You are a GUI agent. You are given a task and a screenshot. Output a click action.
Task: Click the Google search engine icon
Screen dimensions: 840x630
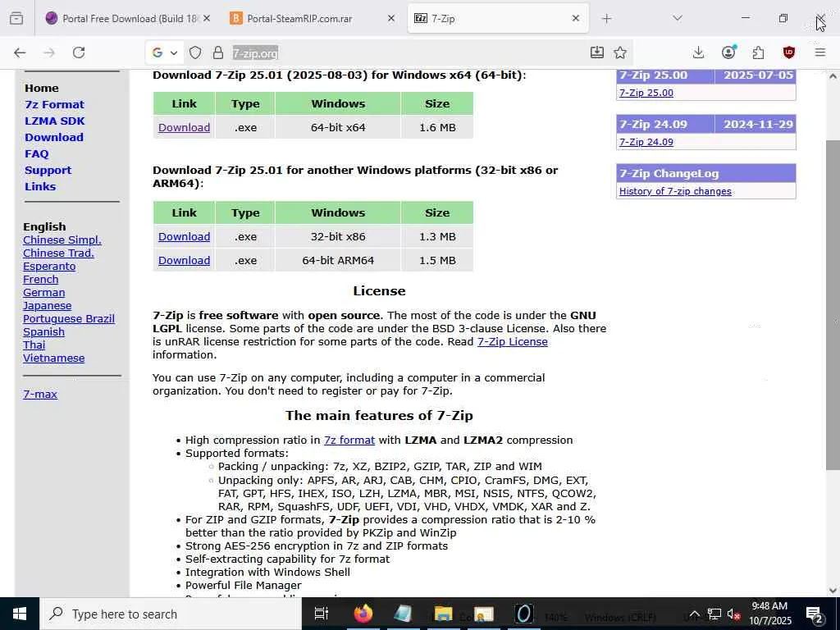pos(157,52)
